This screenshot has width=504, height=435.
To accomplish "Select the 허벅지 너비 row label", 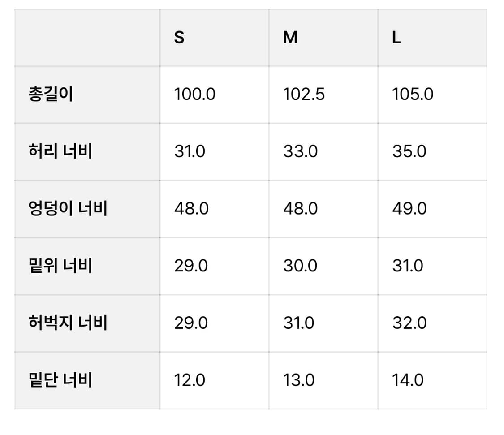I will click(x=68, y=323).
